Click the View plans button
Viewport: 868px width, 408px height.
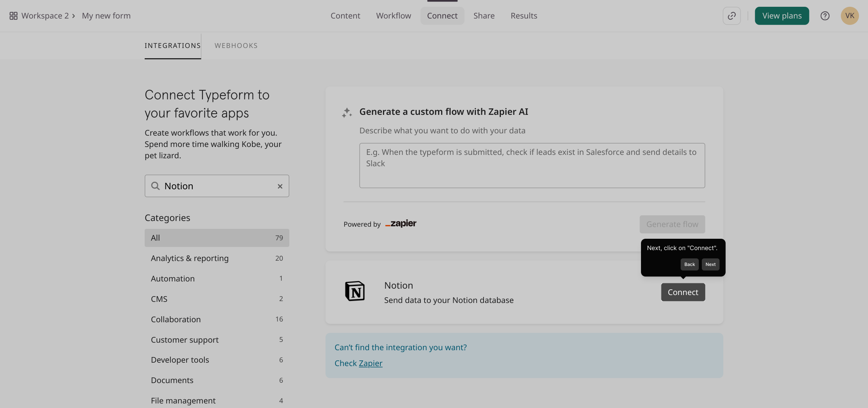tap(782, 16)
